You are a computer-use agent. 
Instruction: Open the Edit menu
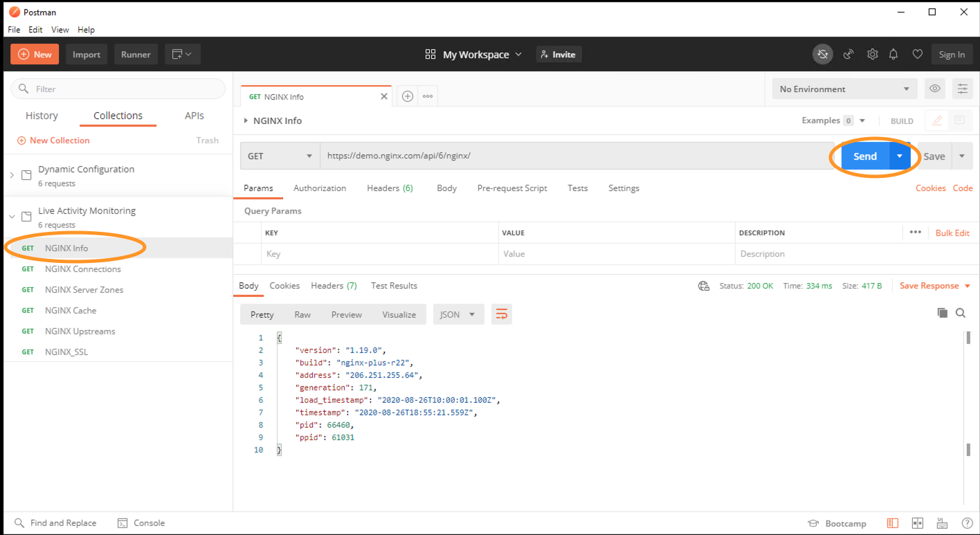click(35, 30)
